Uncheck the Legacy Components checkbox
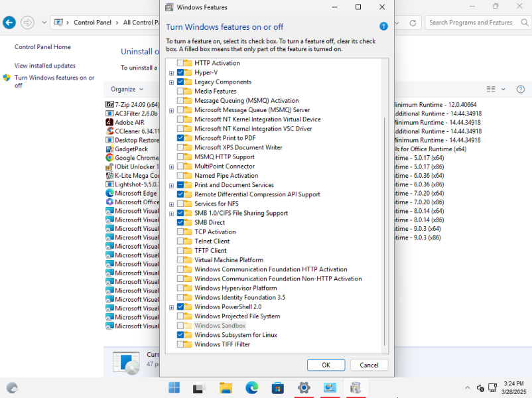 pyautogui.click(x=180, y=82)
